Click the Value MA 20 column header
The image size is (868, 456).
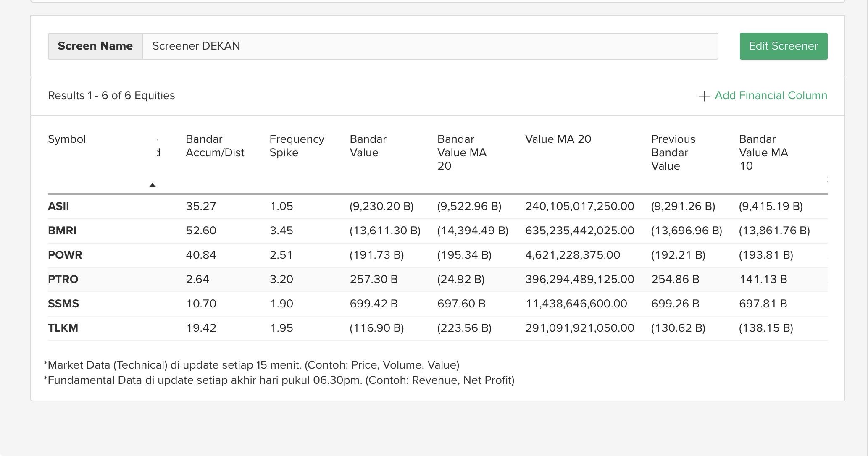558,139
